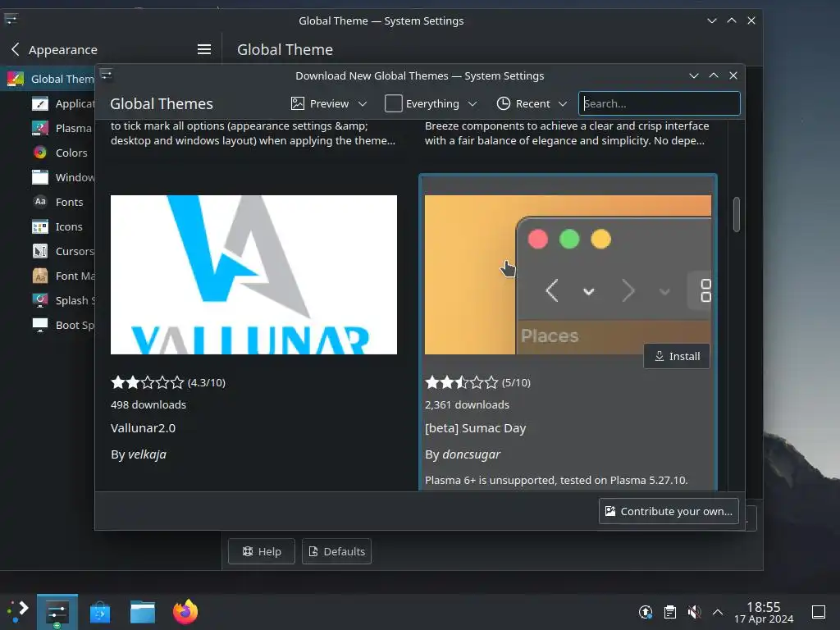Select the Cursors icon in sidebar
Viewport: 840px width, 630px height.
40,251
